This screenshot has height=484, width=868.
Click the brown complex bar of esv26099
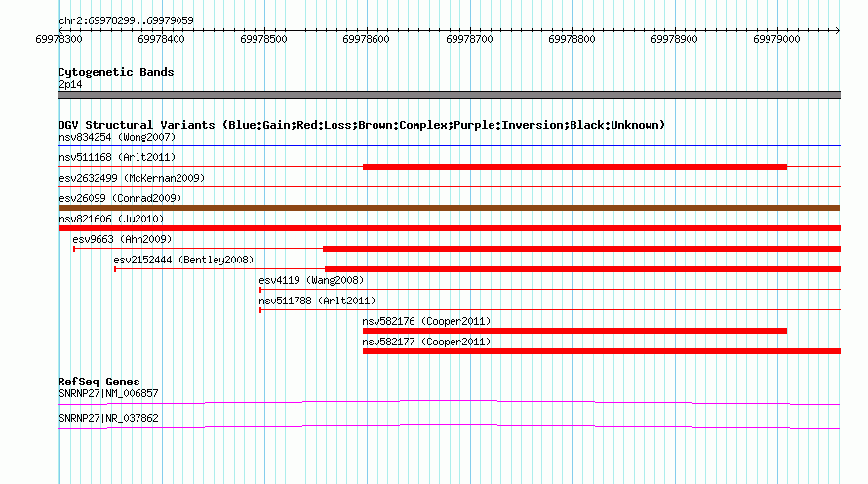click(x=449, y=208)
